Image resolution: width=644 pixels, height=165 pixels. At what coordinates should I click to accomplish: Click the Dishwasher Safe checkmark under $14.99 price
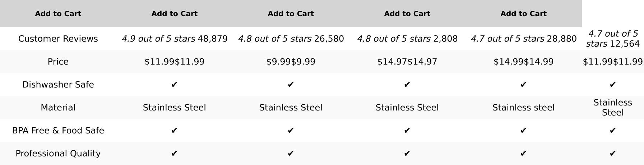[523, 85]
